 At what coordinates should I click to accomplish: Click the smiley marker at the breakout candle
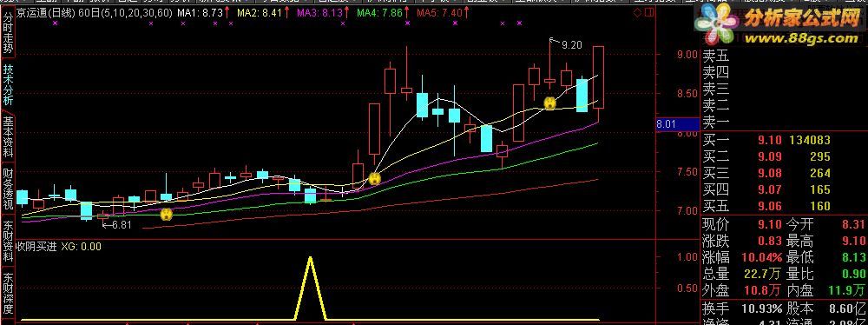click(x=375, y=179)
